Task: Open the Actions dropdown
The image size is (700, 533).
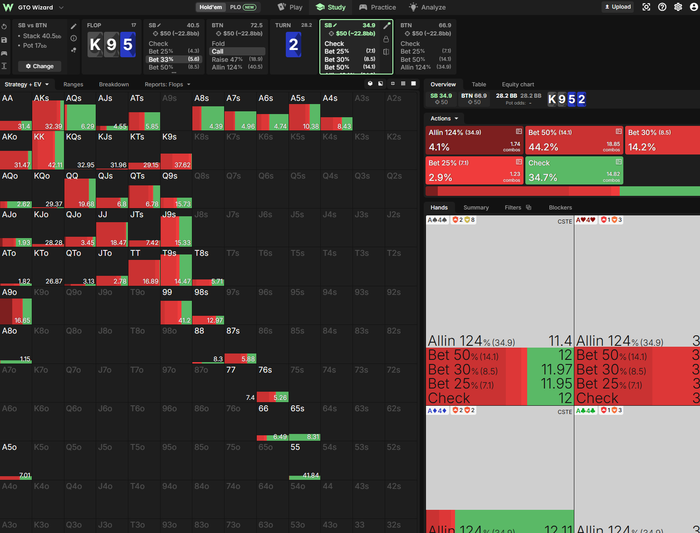Action: pos(444,118)
